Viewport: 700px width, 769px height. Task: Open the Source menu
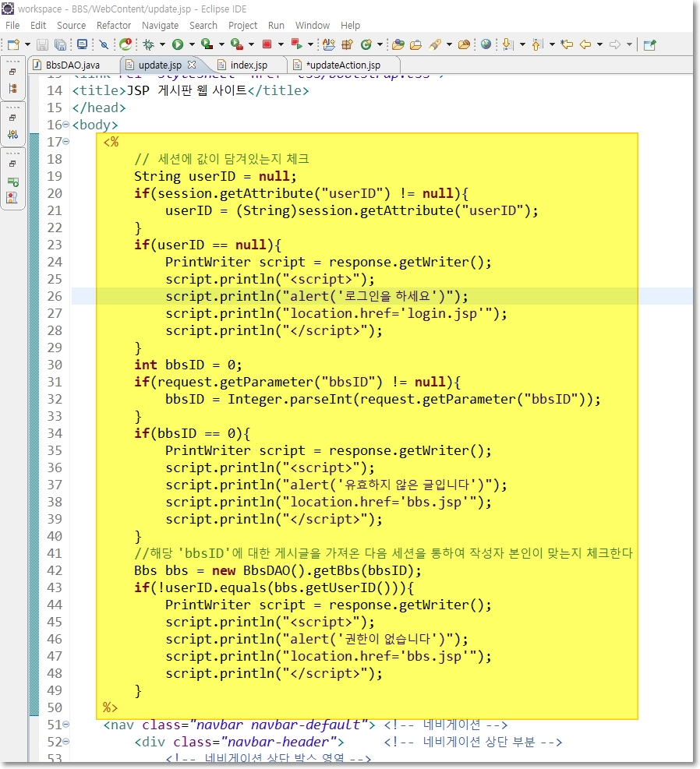[71, 26]
